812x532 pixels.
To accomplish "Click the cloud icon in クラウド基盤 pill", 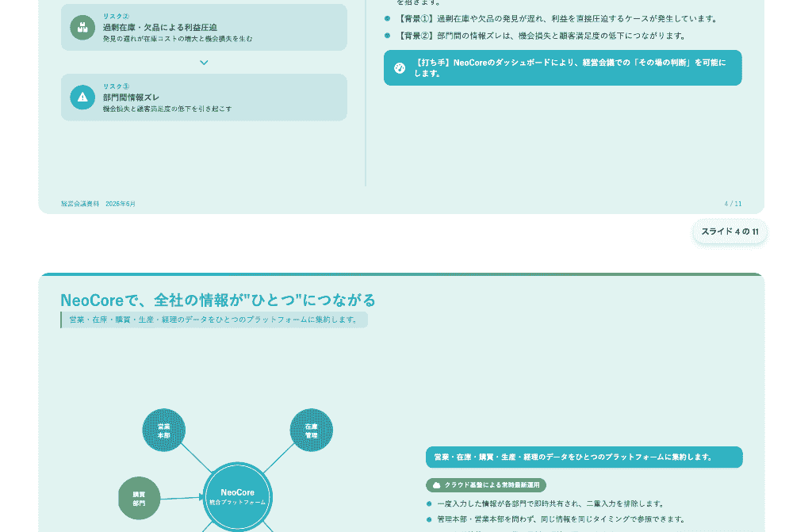I will point(437,485).
